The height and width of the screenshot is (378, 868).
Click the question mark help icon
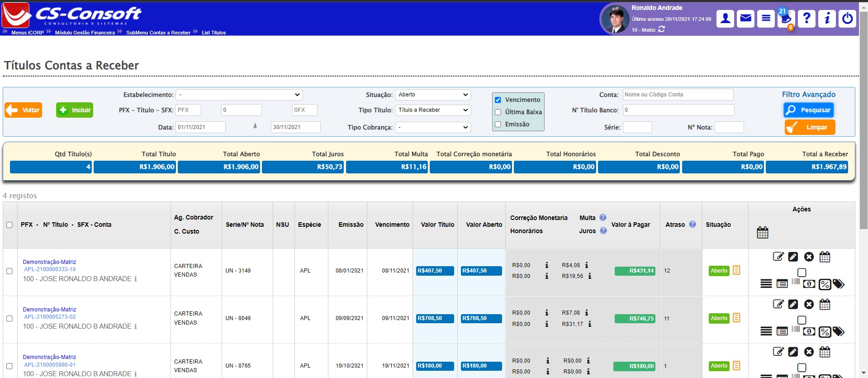[x=806, y=19]
